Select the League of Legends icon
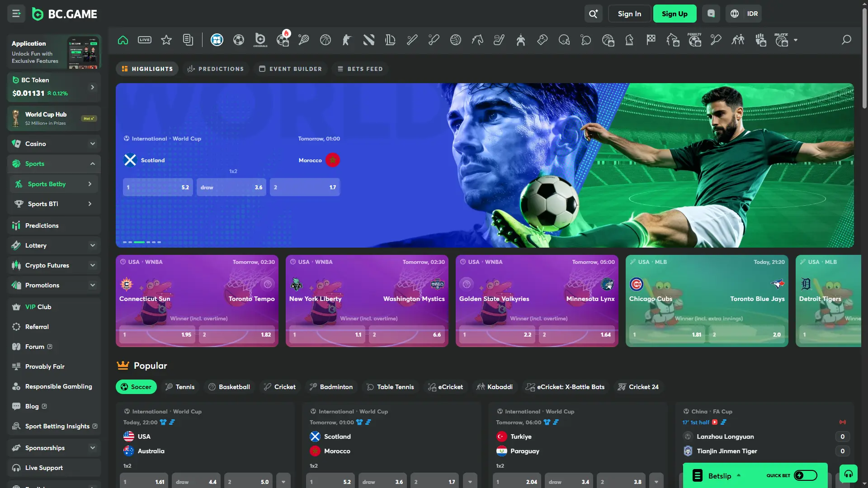This screenshot has height=488, width=868. pyautogui.click(x=391, y=40)
